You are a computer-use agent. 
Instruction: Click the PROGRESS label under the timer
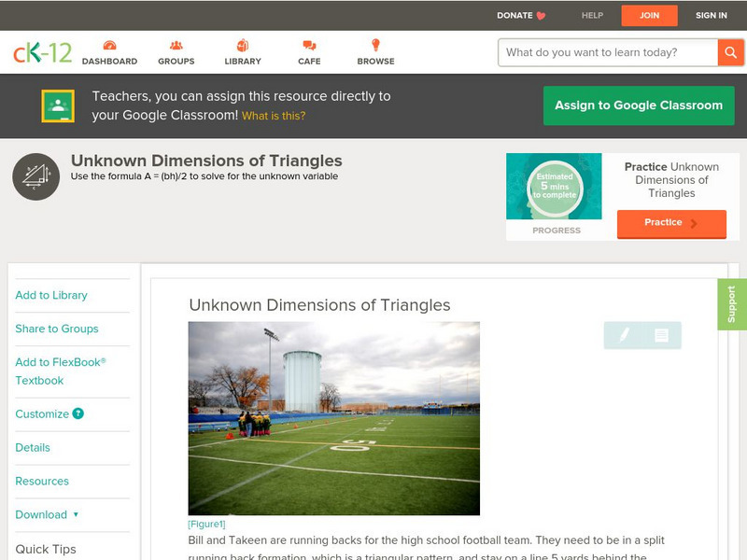557,231
